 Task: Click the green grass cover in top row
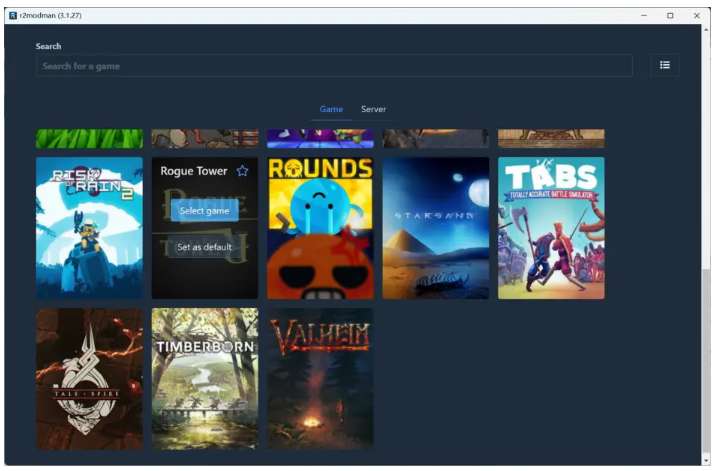click(x=89, y=138)
